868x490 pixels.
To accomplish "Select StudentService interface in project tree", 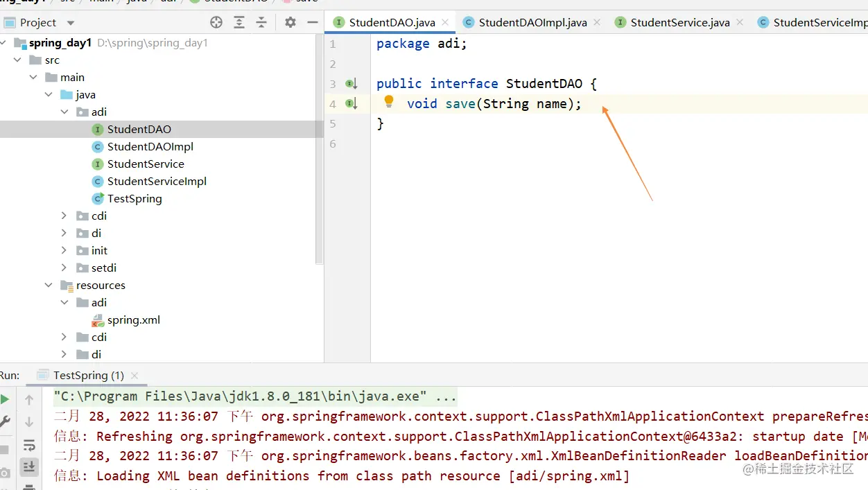I will point(146,164).
